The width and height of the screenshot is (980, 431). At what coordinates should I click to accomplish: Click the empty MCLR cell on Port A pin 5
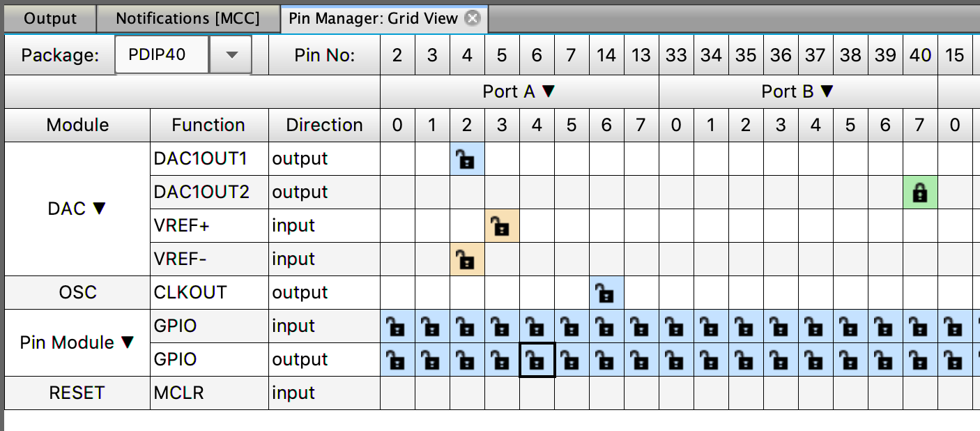[572, 393]
